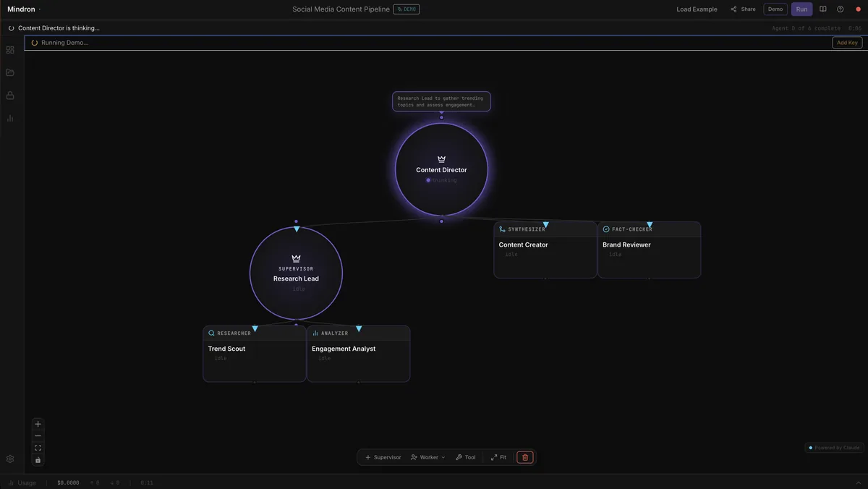Image resolution: width=868 pixels, height=489 pixels.
Task: Click the Content Director thought bubble
Action: click(x=441, y=101)
